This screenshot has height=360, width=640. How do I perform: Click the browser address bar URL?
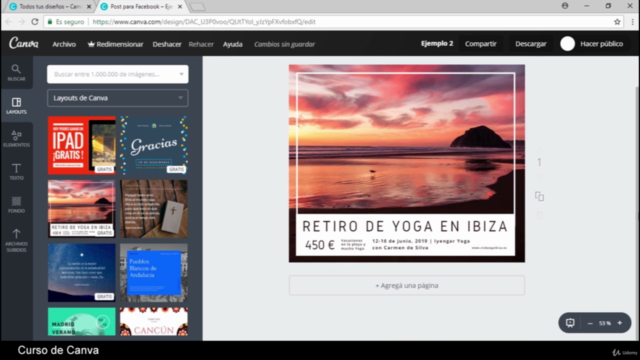coord(204,22)
